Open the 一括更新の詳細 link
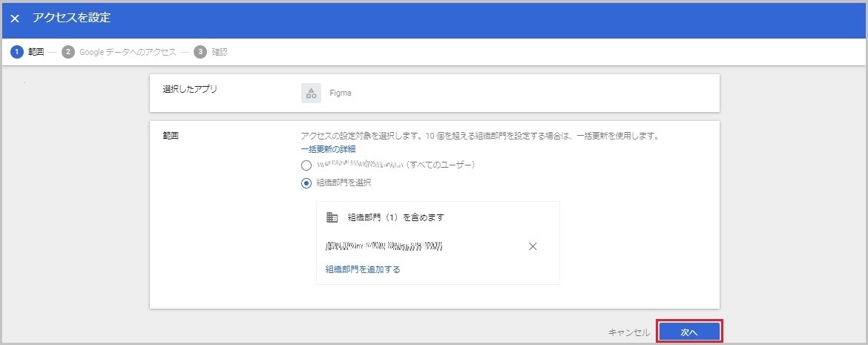868x345 pixels. (x=328, y=149)
